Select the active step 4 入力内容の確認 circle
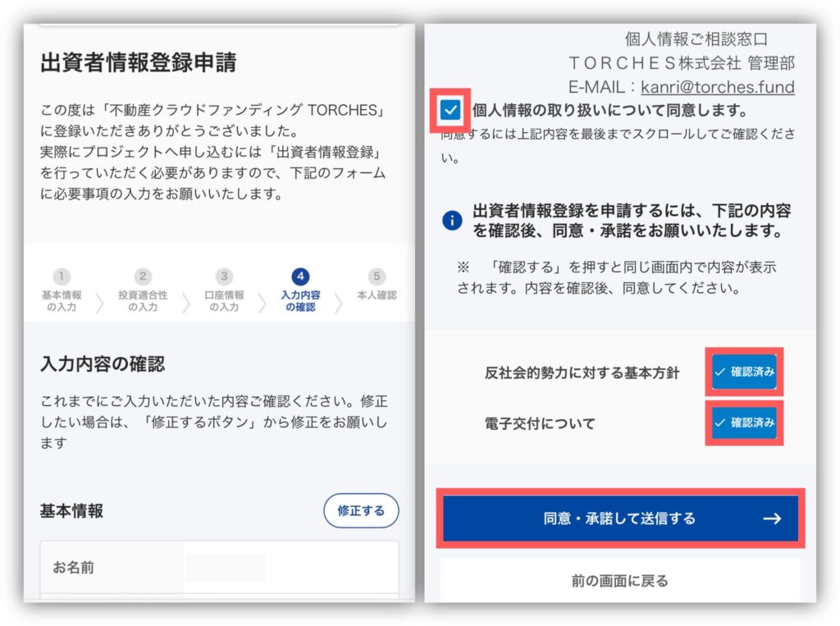This screenshot has width=840, height=626. 300,276
